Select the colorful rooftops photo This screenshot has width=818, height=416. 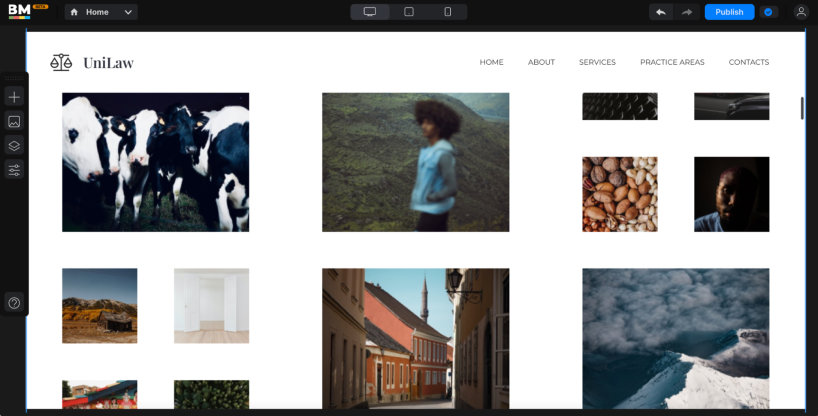point(100,395)
